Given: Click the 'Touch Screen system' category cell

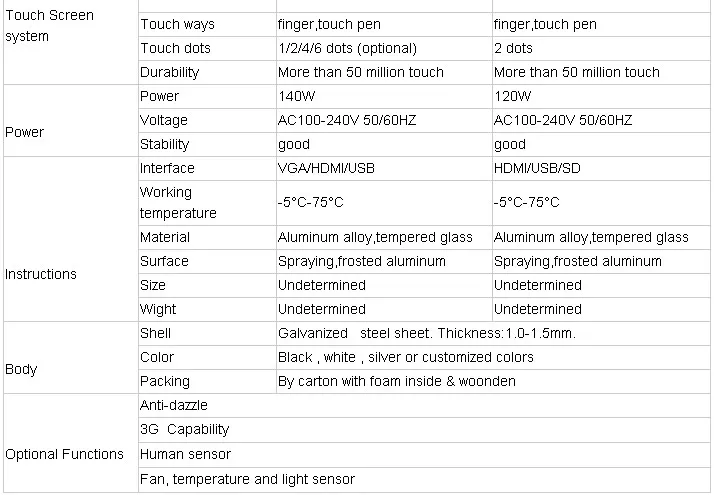Looking at the screenshot, I should 71,42.
